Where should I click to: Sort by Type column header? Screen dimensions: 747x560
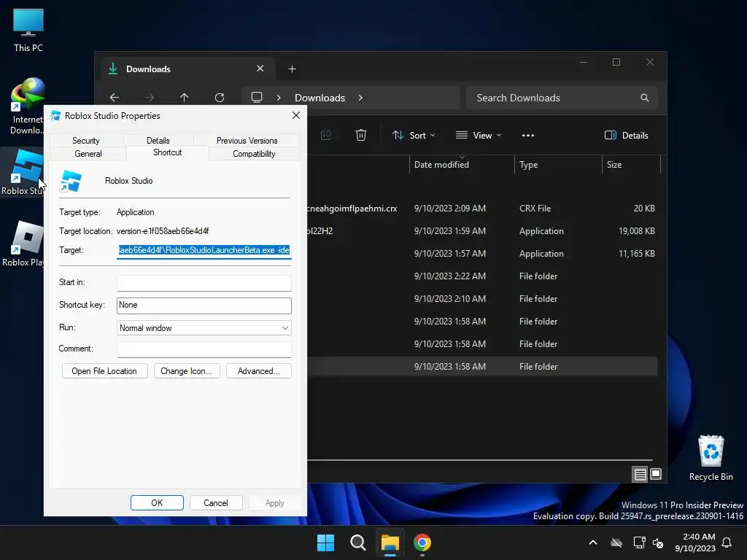(x=558, y=164)
